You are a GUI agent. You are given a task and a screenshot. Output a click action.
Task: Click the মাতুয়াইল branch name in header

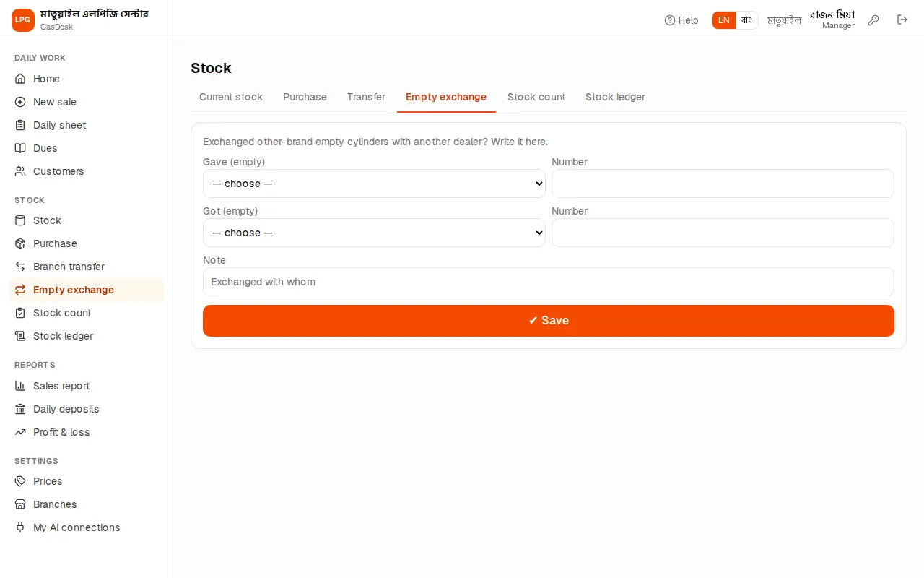click(x=784, y=20)
